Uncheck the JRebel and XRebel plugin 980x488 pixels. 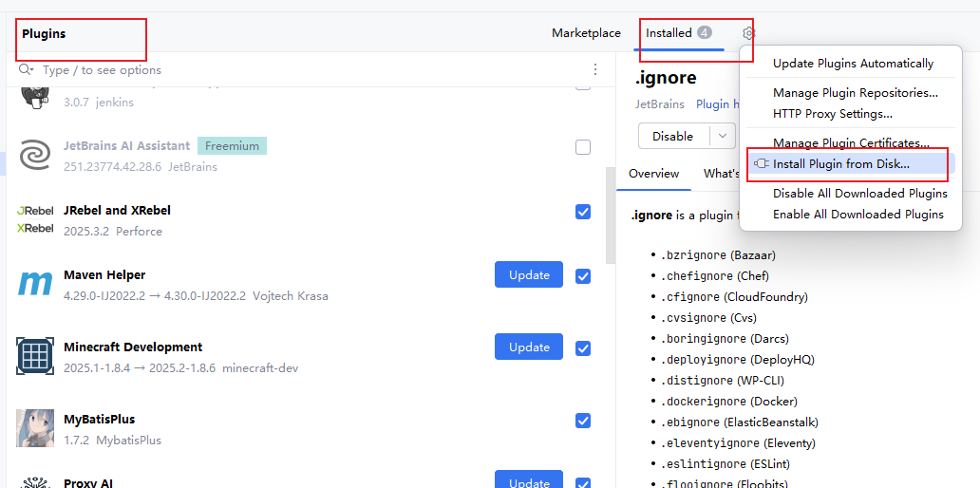click(x=583, y=212)
